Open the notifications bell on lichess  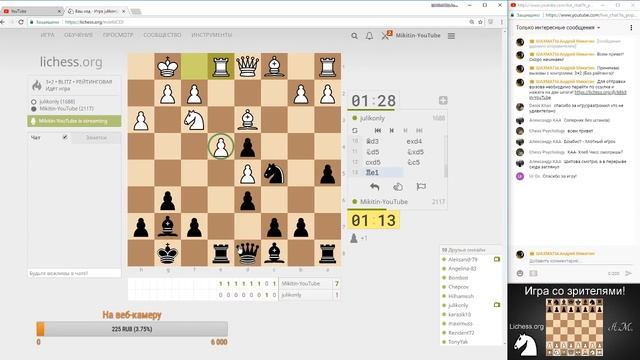pyautogui.click(x=369, y=36)
